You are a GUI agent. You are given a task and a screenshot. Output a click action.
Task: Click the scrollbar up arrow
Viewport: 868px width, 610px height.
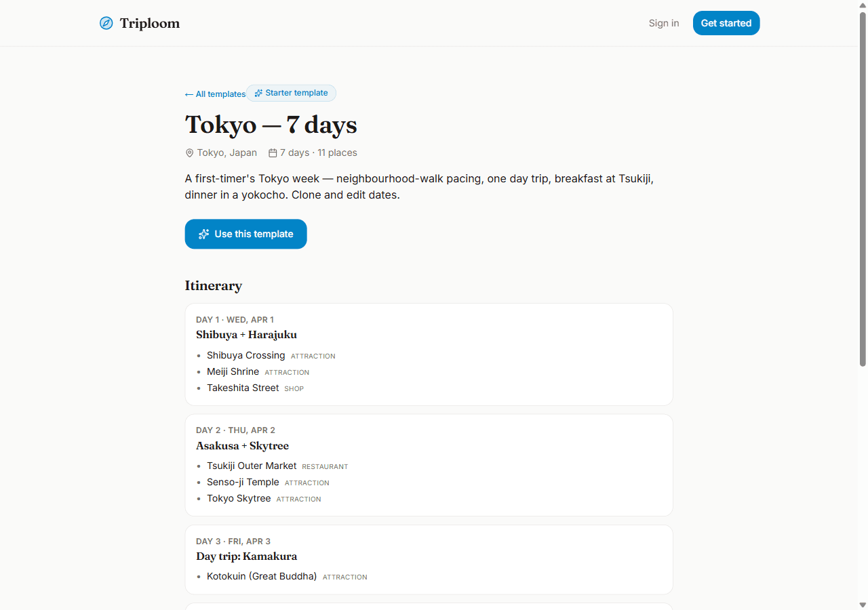coord(863,5)
